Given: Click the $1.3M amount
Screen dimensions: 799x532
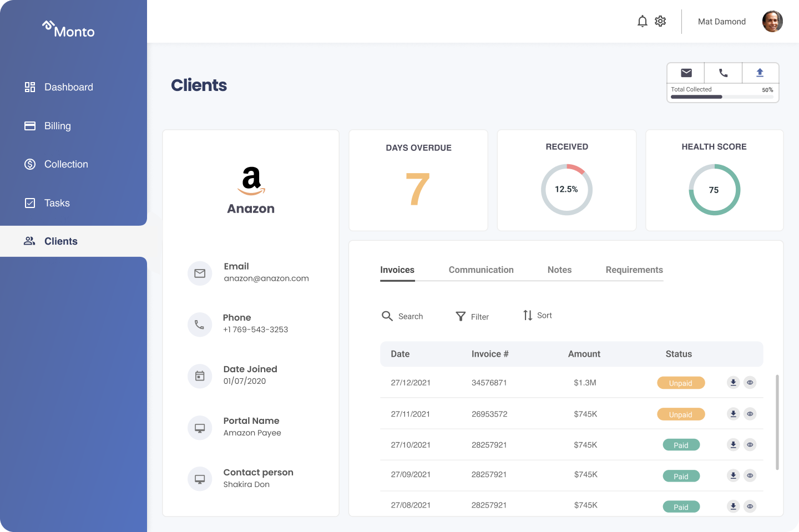Looking at the screenshot, I should pos(585,383).
